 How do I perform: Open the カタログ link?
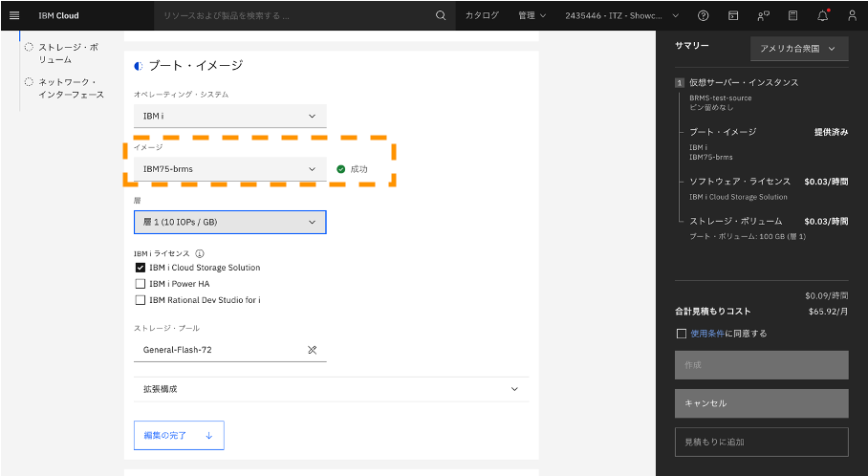coord(482,15)
